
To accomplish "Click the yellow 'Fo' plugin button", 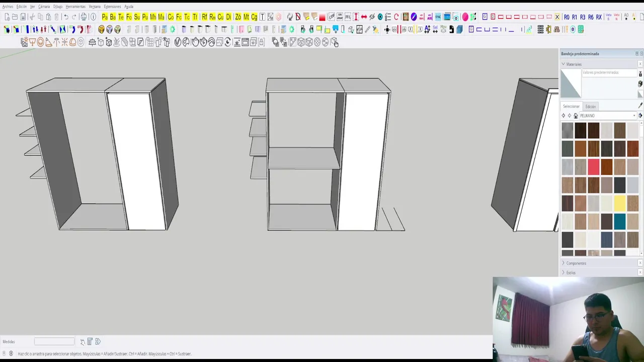I will (129, 17).
